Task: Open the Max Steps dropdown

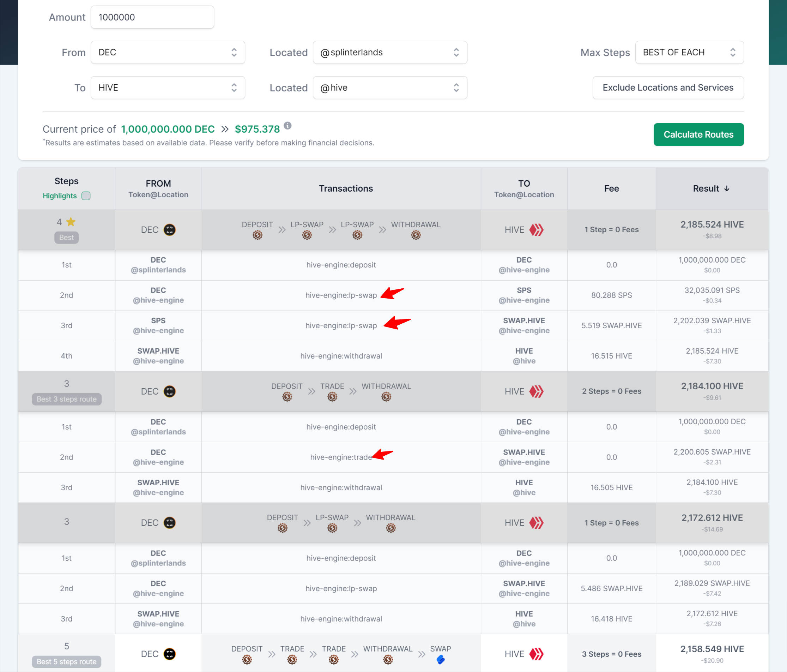Action: 689,53
